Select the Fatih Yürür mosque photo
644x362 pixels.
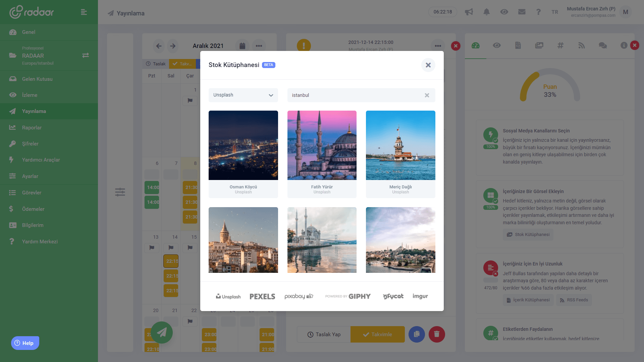(x=322, y=145)
